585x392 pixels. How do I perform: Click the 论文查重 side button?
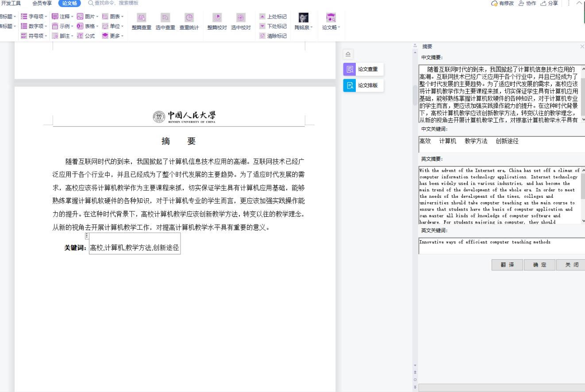coord(363,69)
